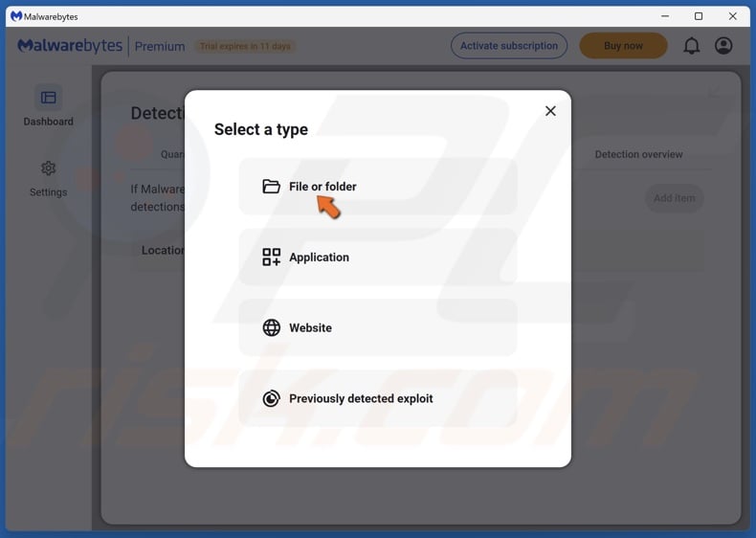Click the application grid-plus icon

pos(271,258)
